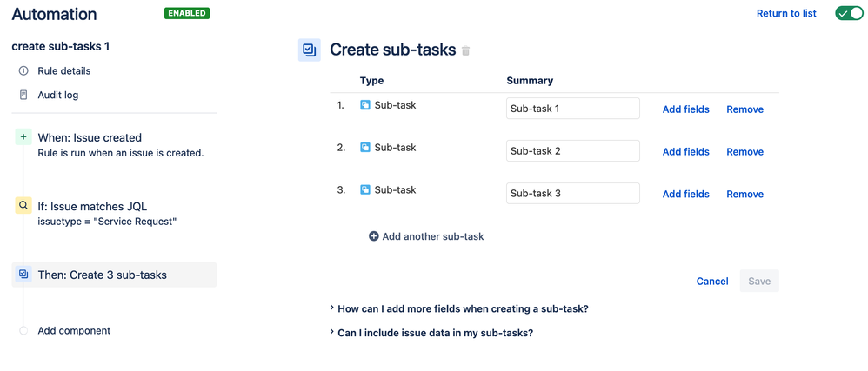Select the 'When: Issue created' trigger step
This screenshot has height=371, width=868.
[90, 137]
